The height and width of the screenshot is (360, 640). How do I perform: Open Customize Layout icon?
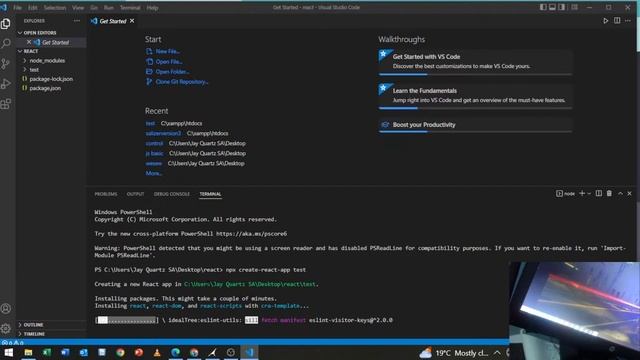574,7
